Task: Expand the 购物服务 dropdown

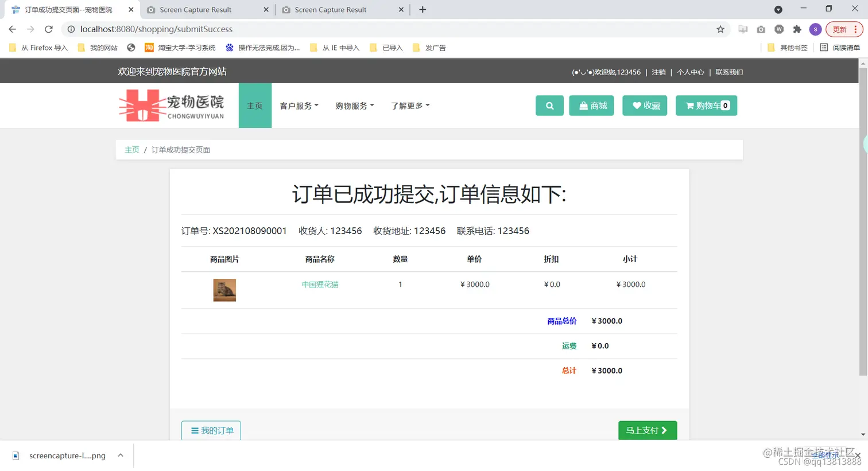Action: 355,106
